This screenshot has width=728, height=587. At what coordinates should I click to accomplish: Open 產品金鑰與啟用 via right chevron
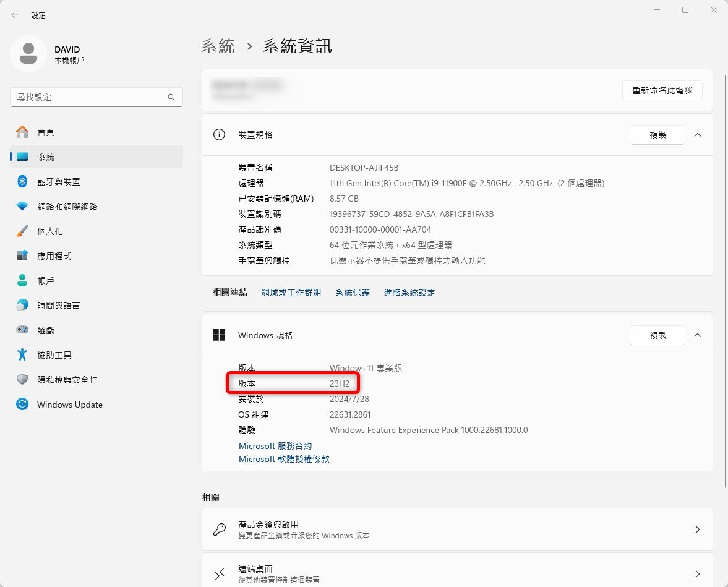tap(697, 529)
